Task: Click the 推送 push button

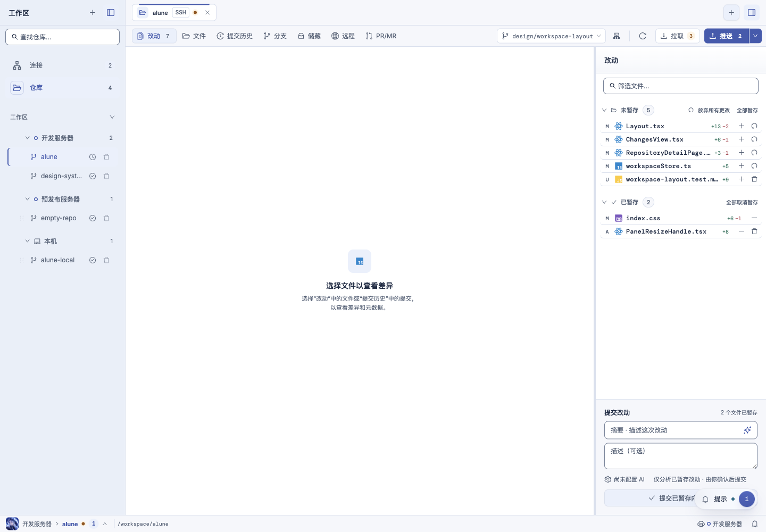Action: click(x=727, y=36)
